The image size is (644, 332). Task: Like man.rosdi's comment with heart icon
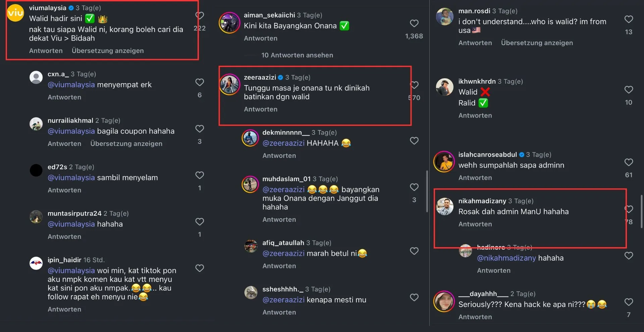point(629,19)
